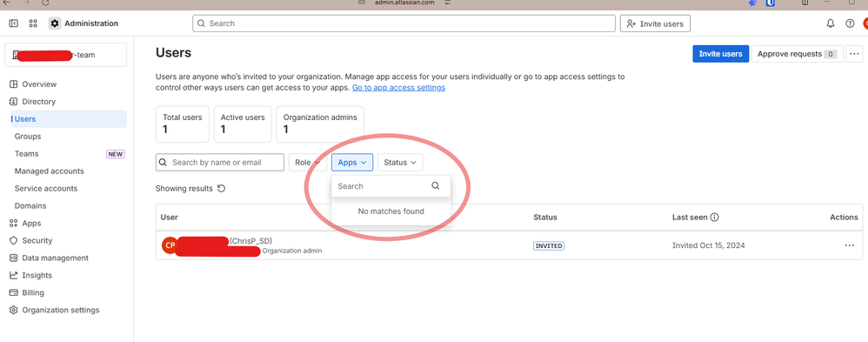Click Invite users in the top bar
The image size is (868, 342).
pos(656,23)
